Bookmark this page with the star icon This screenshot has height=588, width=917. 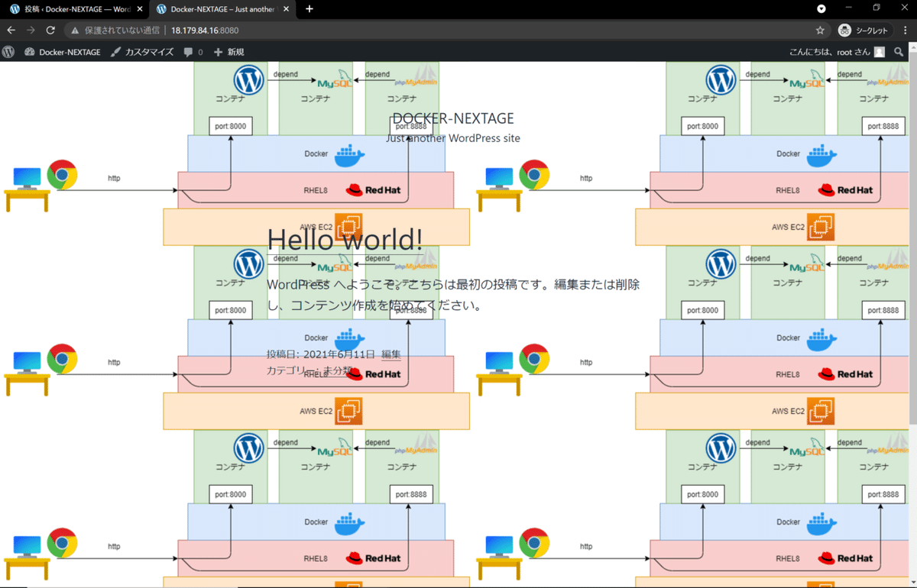[x=820, y=31]
